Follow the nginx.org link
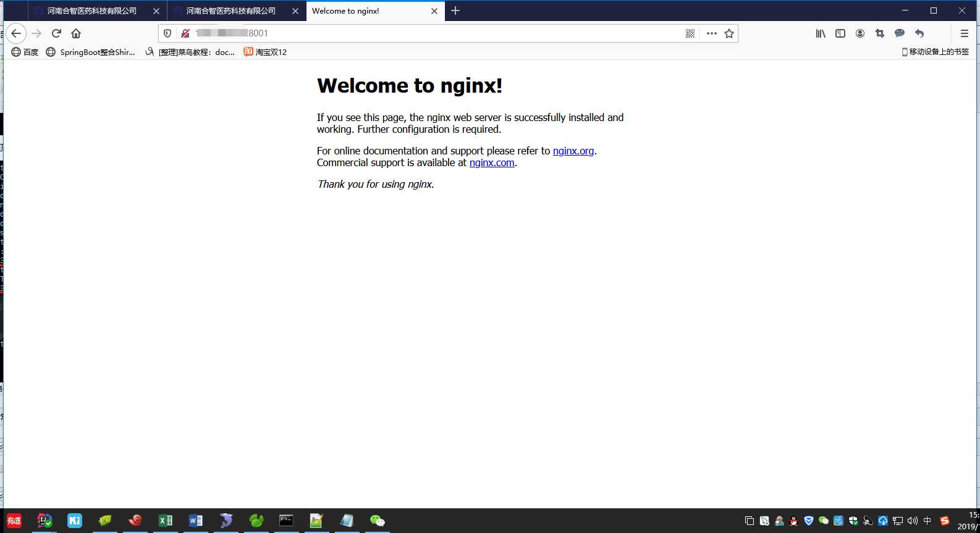980x533 pixels. [x=573, y=151]
